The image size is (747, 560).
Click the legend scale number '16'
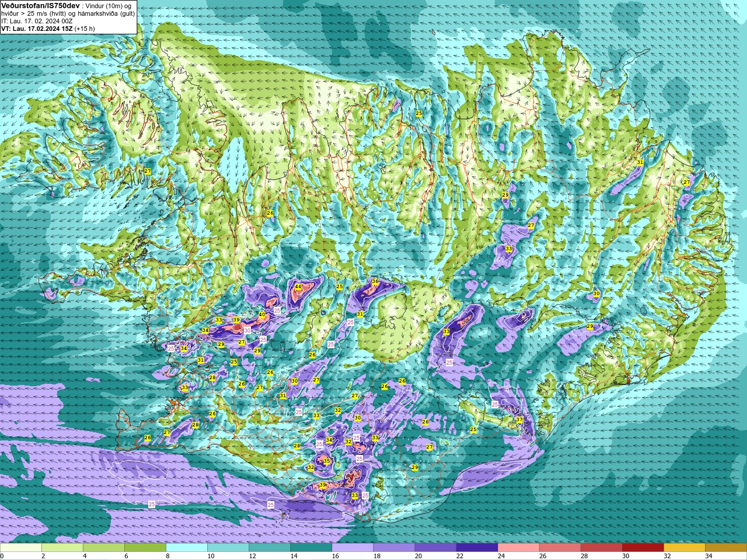[x=335, y=556]
